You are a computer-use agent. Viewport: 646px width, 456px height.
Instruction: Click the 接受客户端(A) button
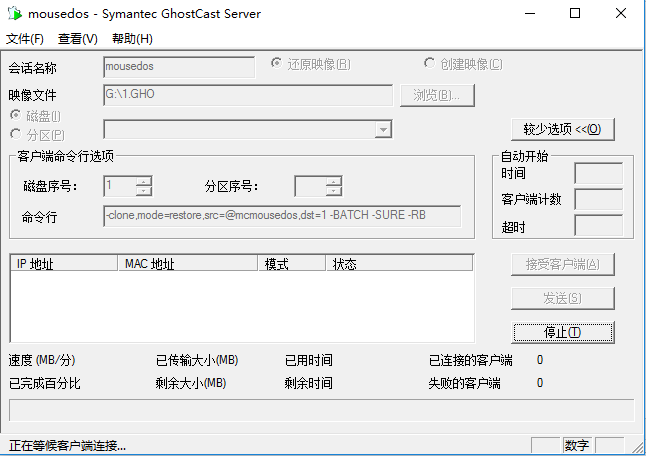pos(562,264)
